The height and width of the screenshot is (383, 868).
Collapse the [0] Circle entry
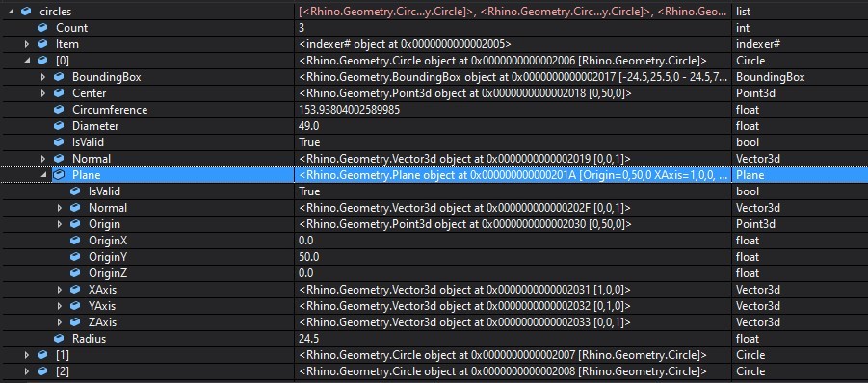(27, 61)
